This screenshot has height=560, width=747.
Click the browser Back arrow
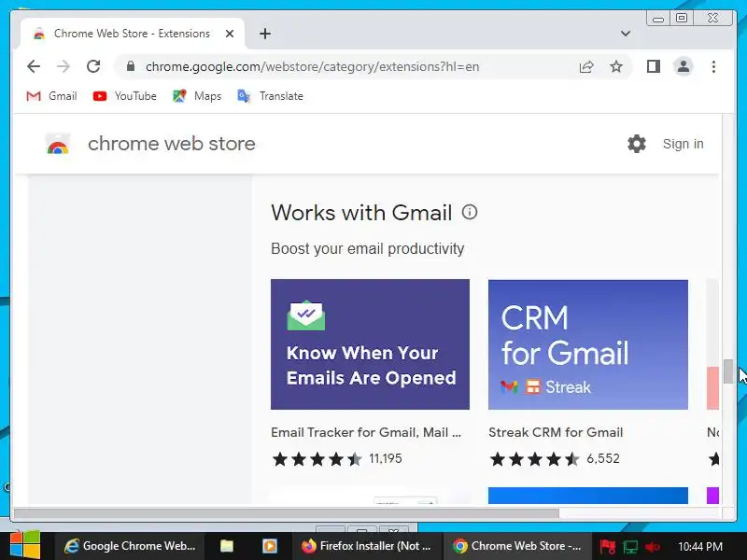pos(34,66)
